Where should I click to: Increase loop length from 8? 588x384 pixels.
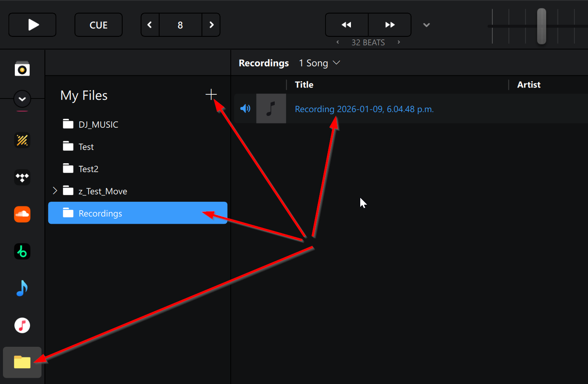pos(211,25)
